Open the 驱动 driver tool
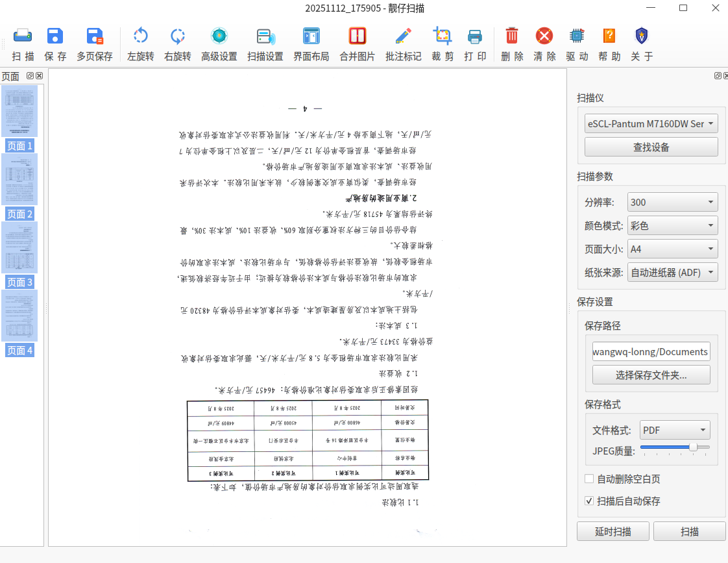This screenshot has height=563, width=728. pos(577,45)
